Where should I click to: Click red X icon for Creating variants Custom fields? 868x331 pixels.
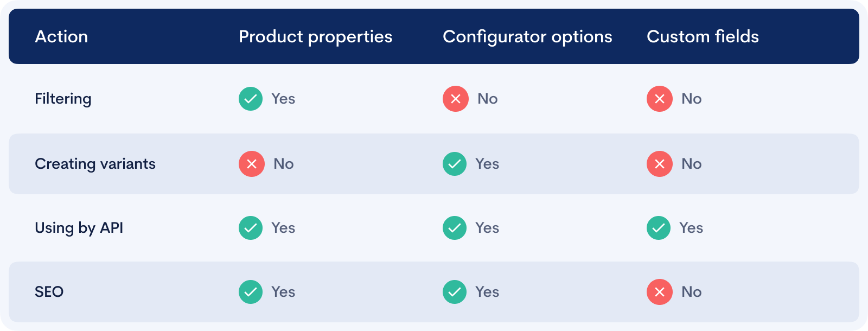point(660,164)
